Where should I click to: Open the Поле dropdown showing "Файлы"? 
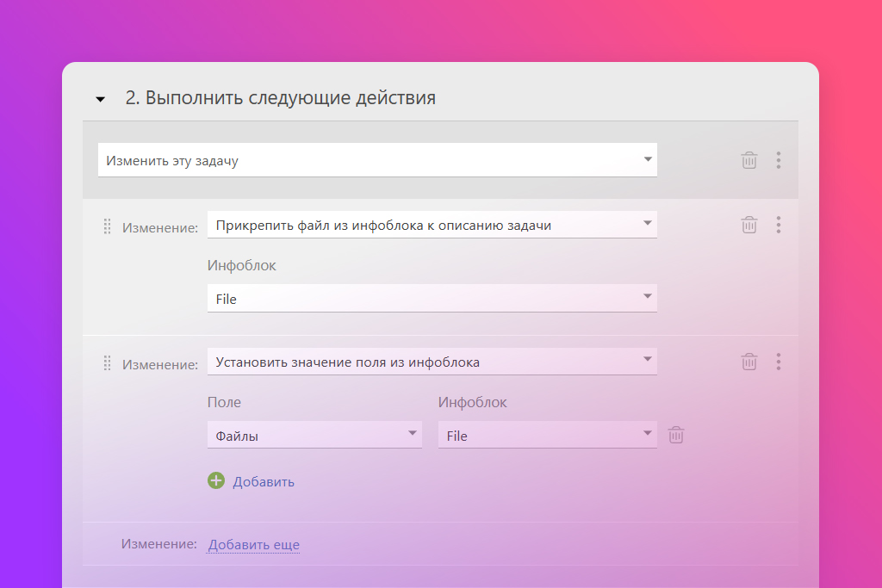click(314, 436)
